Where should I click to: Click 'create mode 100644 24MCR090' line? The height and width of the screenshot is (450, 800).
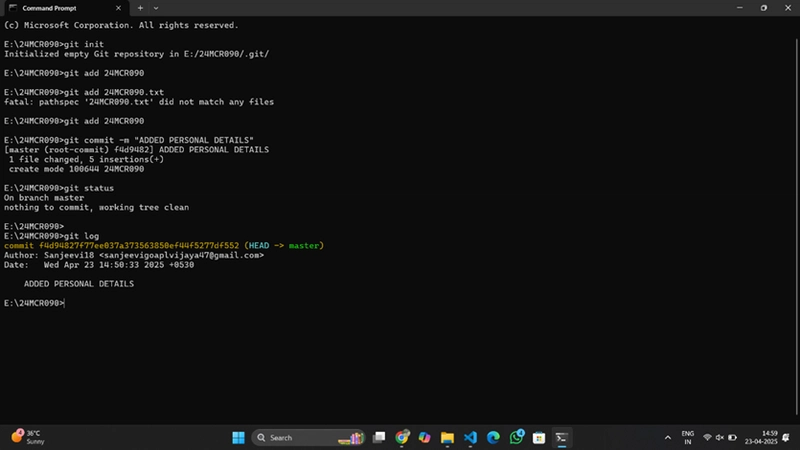pyautogui.click(x=77, y=169)
